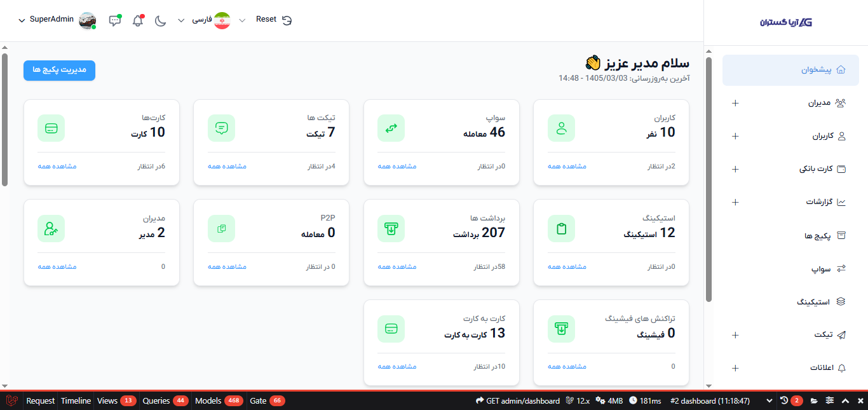Click the اعلانات sidebar bell icon

841,368
